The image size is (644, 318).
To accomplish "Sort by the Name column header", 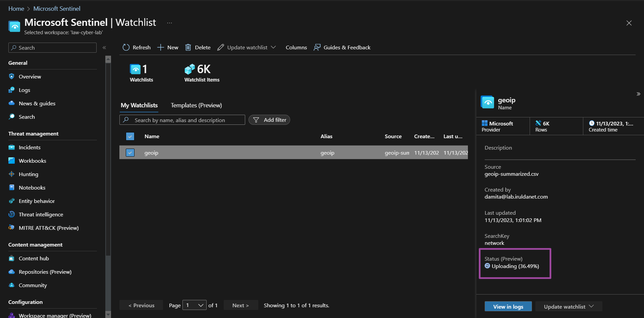I will click(152, 136).
